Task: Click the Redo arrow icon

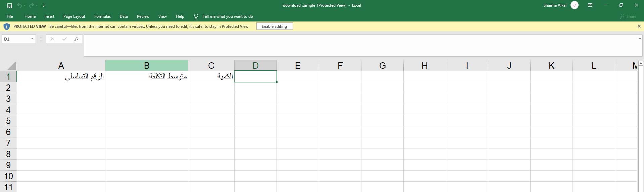Action: click(x=31, y=5)
